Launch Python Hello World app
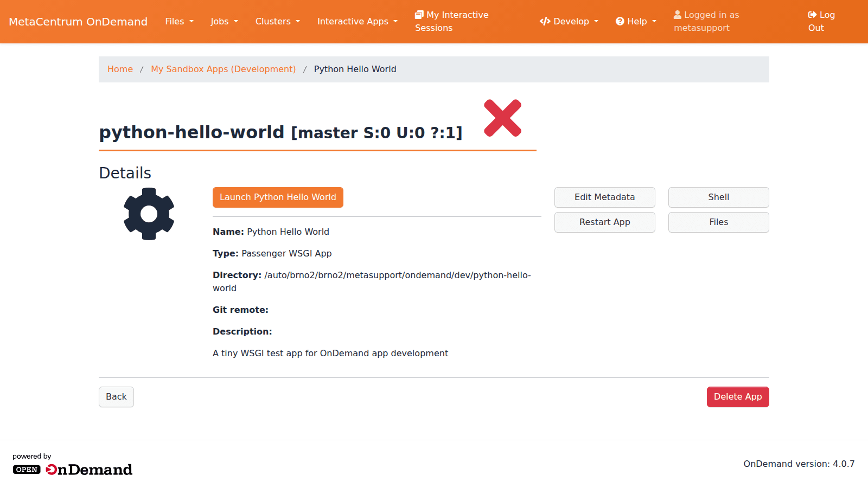This screenshot has width=868, height=488. [x=278, y=197]
